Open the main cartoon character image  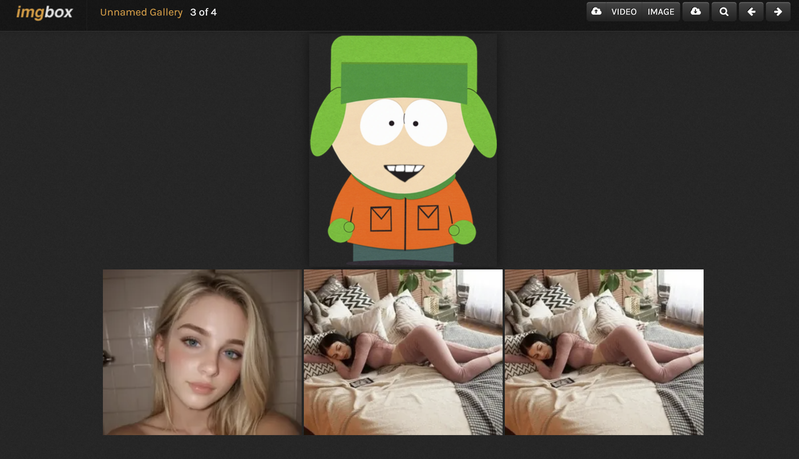(x=402, y=150)
